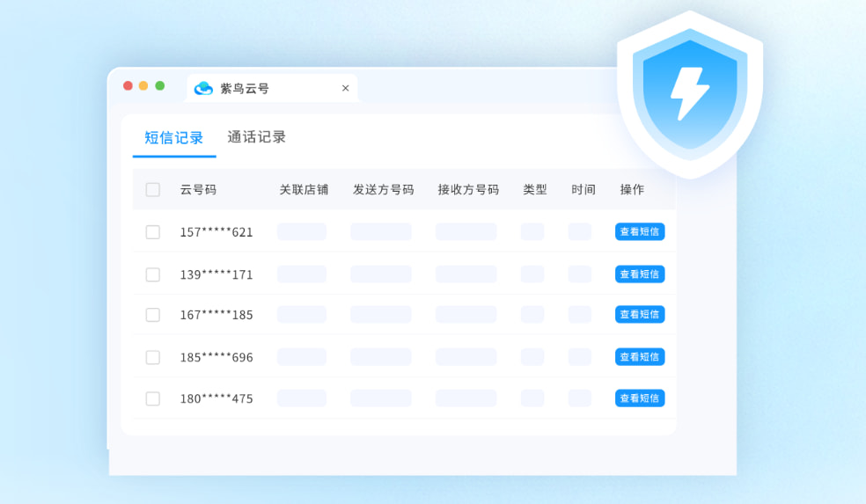The height and width of the screenshot is (504, 866).
Task: Click the 类型 column header
Action: [x=534, y=190]
